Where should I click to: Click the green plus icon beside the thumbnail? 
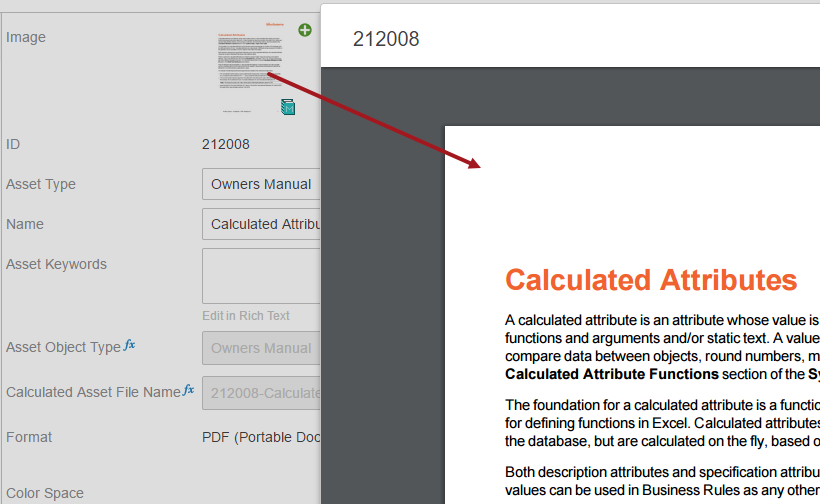click(305, 30)
